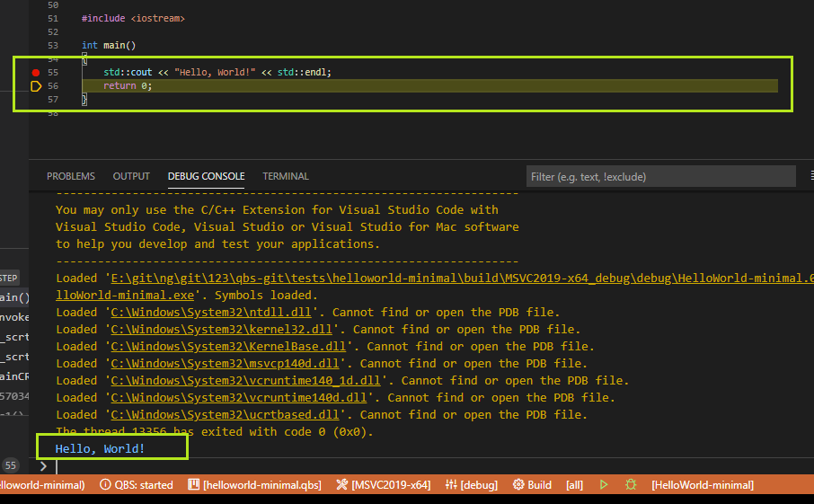Start debugging with the status bar bug icon
The image size is (814, 504).
tap(631, 485)
